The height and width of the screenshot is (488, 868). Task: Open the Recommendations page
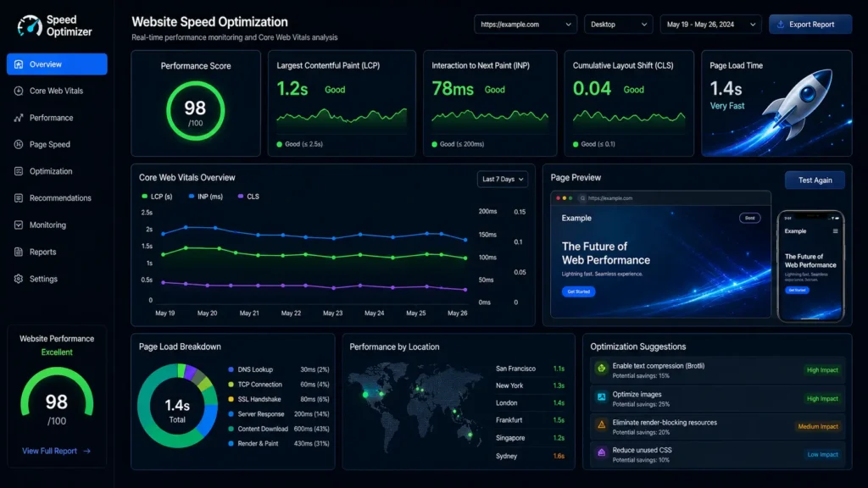point(57,198)
